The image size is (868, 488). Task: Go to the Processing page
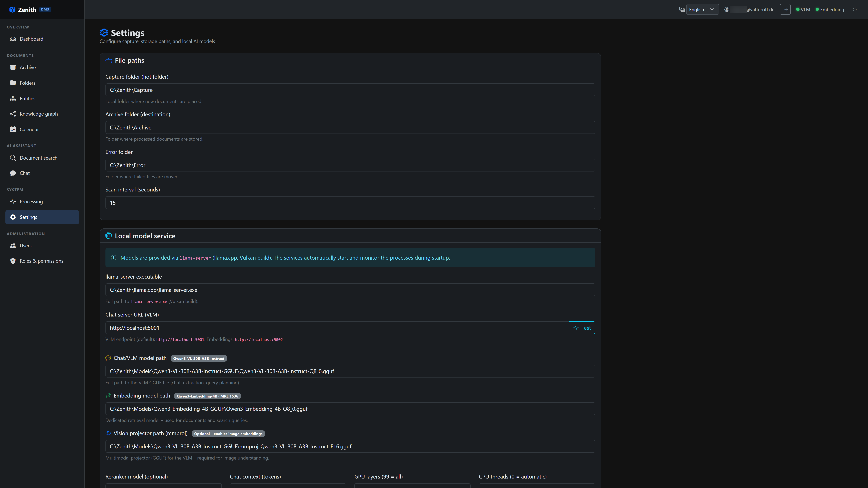pos(42,201)
